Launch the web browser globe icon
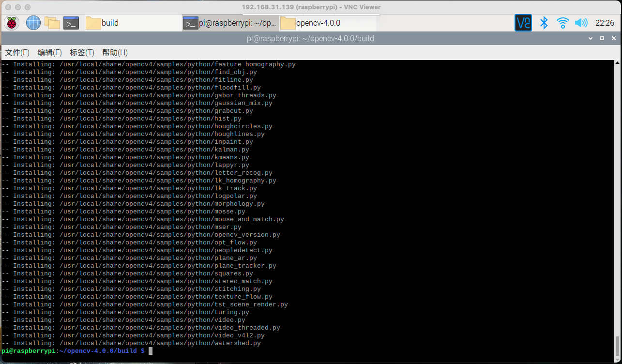Viewport: 622px width, 364px height. point(33,23)
